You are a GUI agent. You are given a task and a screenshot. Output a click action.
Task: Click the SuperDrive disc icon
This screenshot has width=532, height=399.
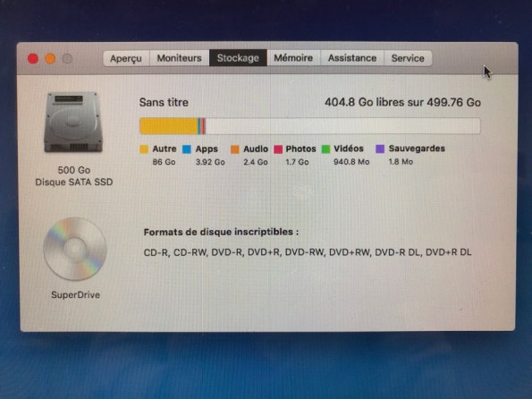(x=75, y=249)
